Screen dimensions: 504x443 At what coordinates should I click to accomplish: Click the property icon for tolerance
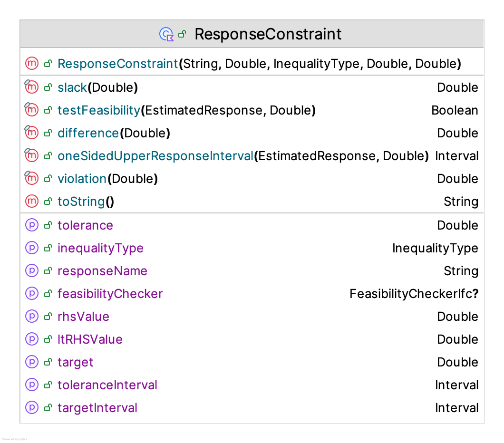coord(32,225)
